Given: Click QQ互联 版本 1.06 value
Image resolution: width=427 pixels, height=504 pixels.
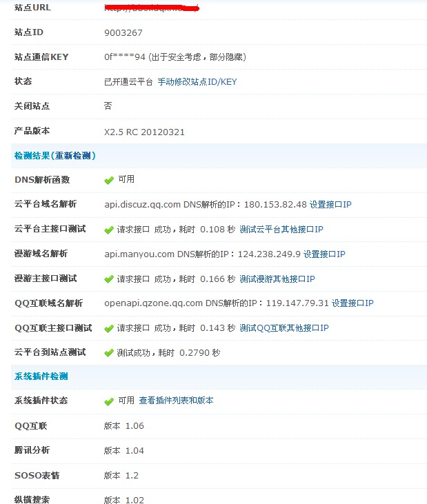Looking at the screenshot, I should pyautogui.click(x=123, y=426).
